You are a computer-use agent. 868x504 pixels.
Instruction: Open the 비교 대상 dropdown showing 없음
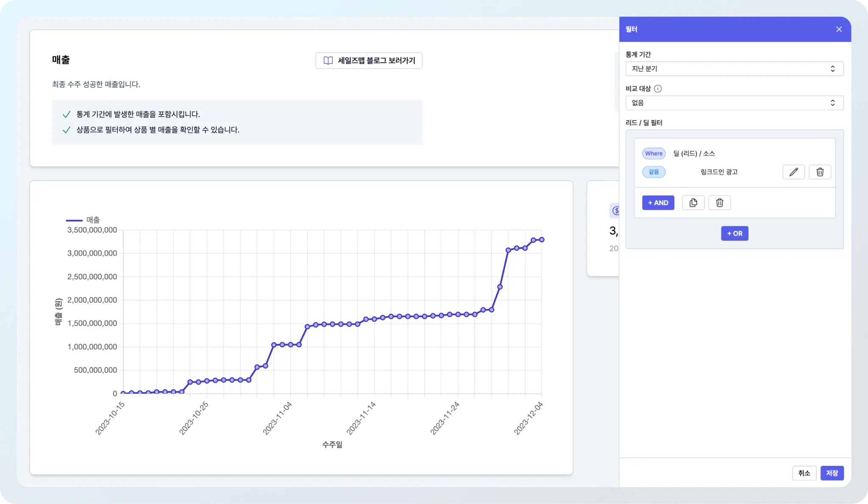[734, 103]
